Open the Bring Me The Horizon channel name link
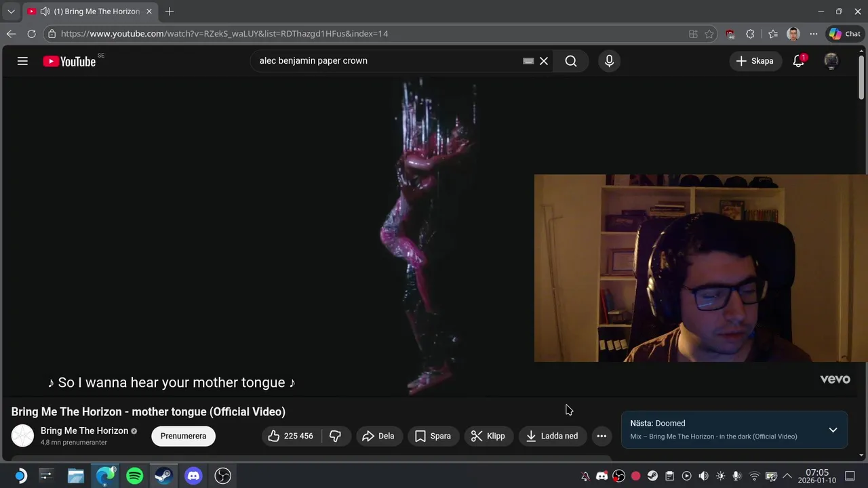The height and width of the screenshot is (488, 868). (x=84, y=430)
